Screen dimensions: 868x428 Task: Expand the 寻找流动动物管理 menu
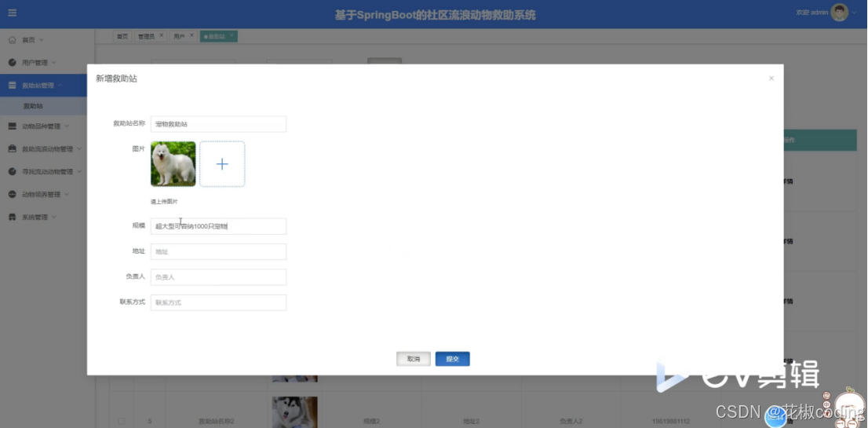[79, 172]
